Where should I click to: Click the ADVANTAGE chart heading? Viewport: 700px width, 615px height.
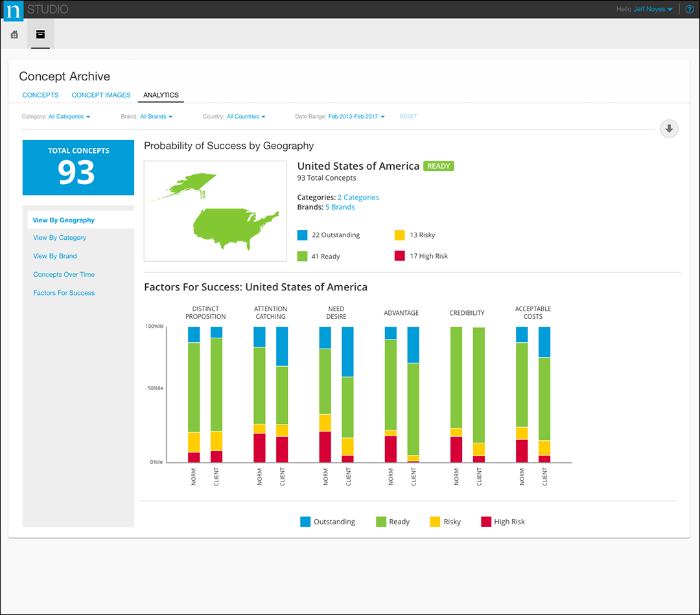[401, 313]
